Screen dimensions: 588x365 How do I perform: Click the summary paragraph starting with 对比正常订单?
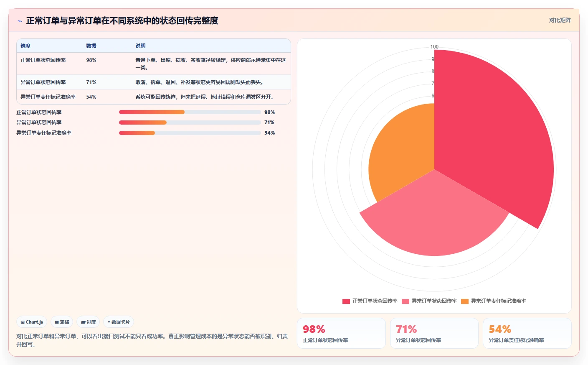pyautogui.click(x=152, y=340)
